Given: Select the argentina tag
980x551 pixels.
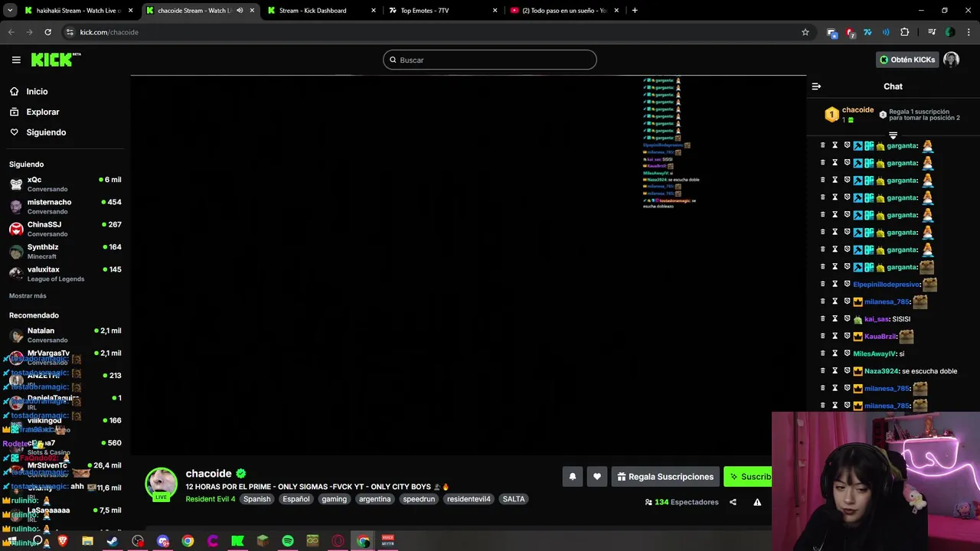Looking at the screenshot, I should pos(375,499).
